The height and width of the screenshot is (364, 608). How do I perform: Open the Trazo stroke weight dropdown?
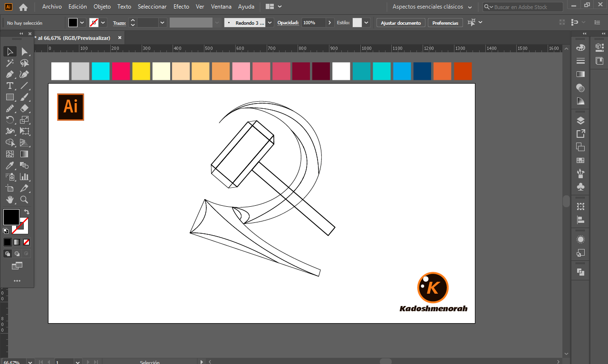pos(163,23)
